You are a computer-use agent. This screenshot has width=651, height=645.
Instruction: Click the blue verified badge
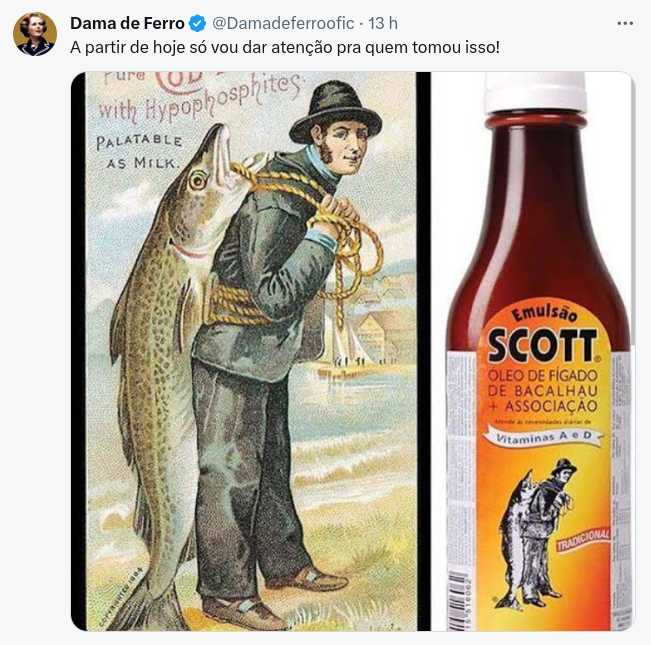pos(197,23)
